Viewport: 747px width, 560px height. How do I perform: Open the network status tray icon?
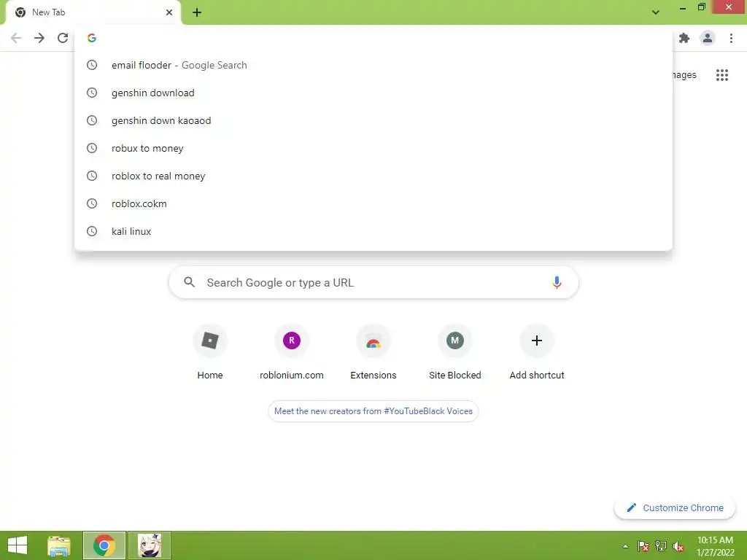click(661, 546)
